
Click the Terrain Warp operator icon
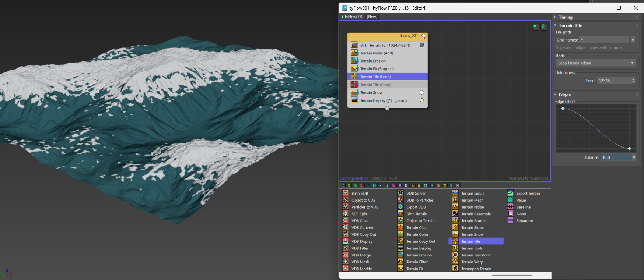point(455,262)
